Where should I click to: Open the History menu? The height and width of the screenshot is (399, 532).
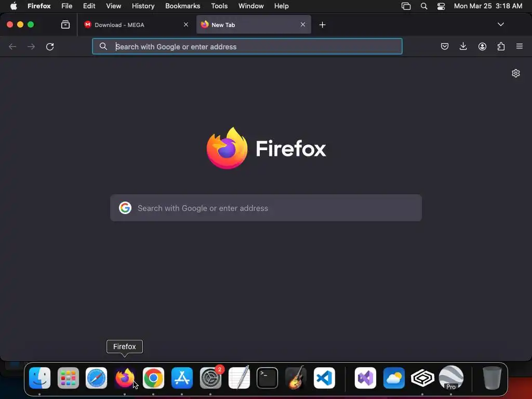143,6
